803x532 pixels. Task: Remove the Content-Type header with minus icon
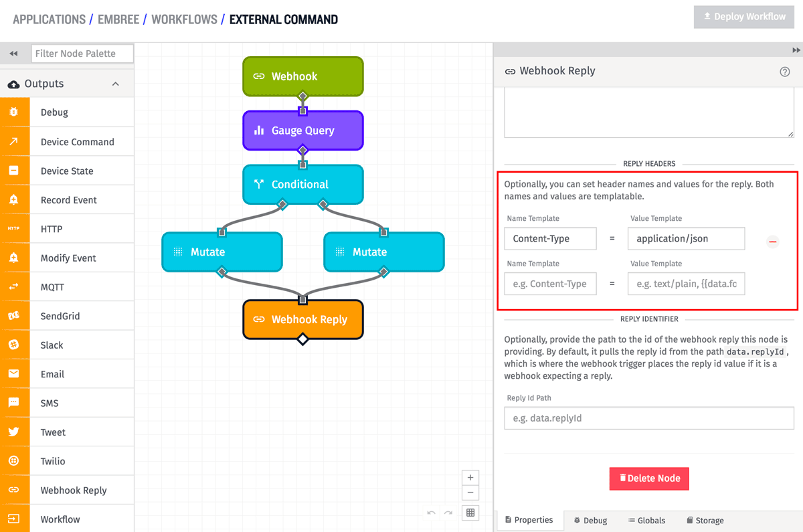[x=773, y=242]
